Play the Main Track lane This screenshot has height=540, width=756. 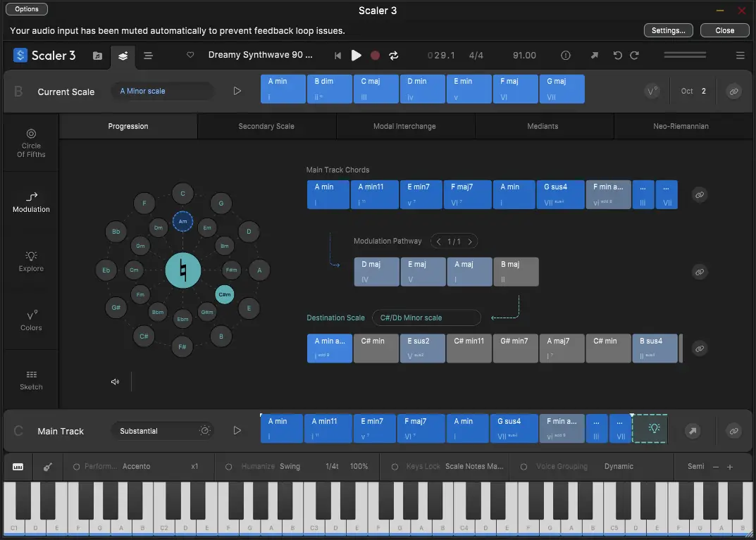pyautogui.click(x=237, y=431)
